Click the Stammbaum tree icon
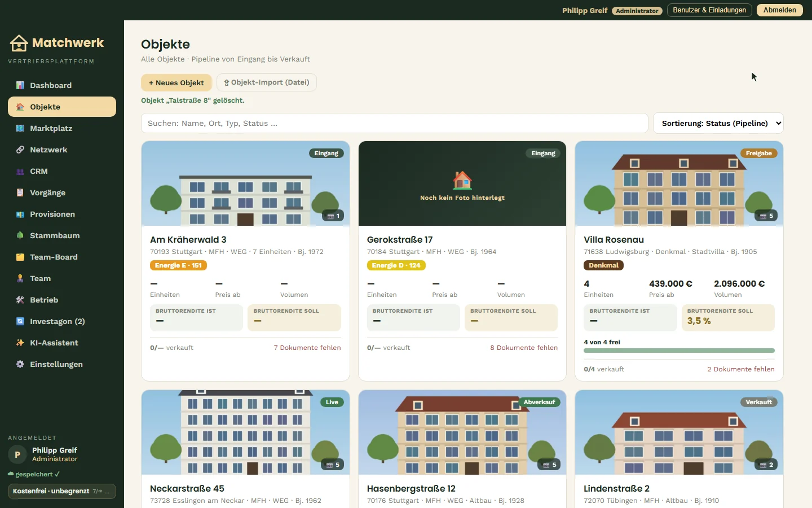The height and width of the screenshot is (508, 812). (20, 235)
